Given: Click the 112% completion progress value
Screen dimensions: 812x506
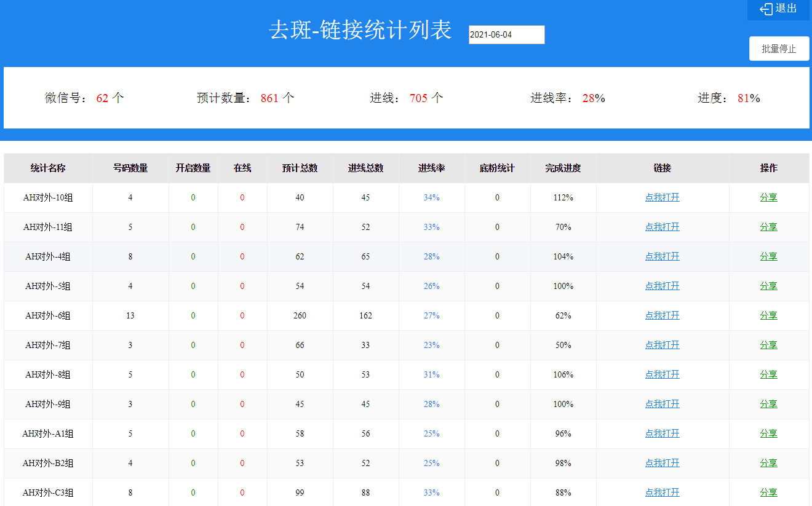Looking at the screenshot, I should click(x=563, y=197).
